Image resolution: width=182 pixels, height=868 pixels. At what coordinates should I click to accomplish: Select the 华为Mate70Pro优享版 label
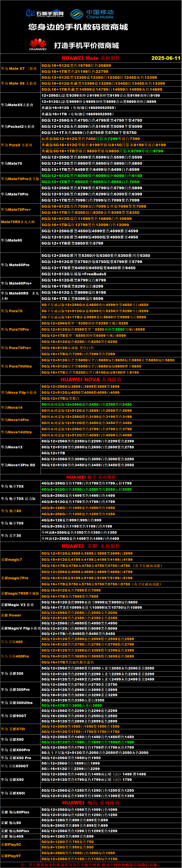[x=20, y=179]
